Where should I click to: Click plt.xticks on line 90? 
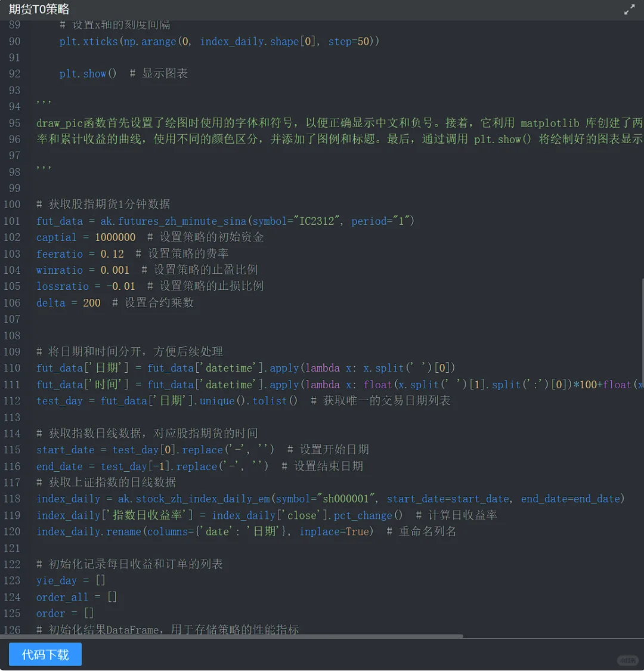click(89, 42)
